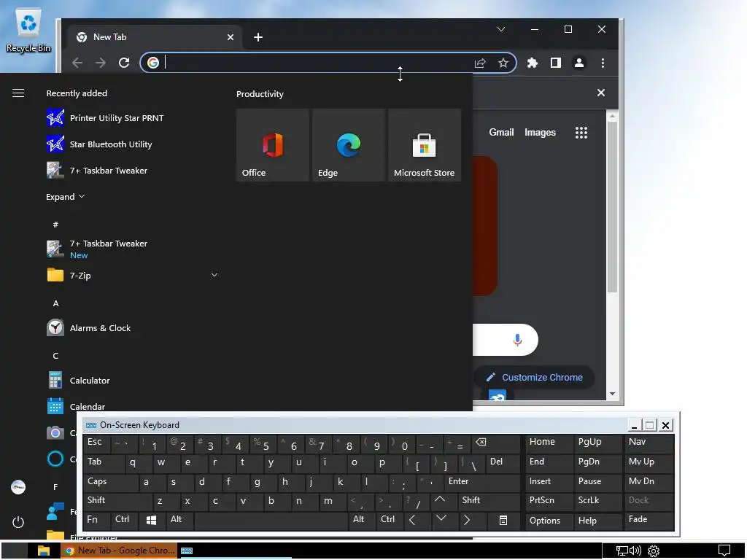Go forward in Chrome
This screenshot has width=747, height=560.
pos(101,63)
